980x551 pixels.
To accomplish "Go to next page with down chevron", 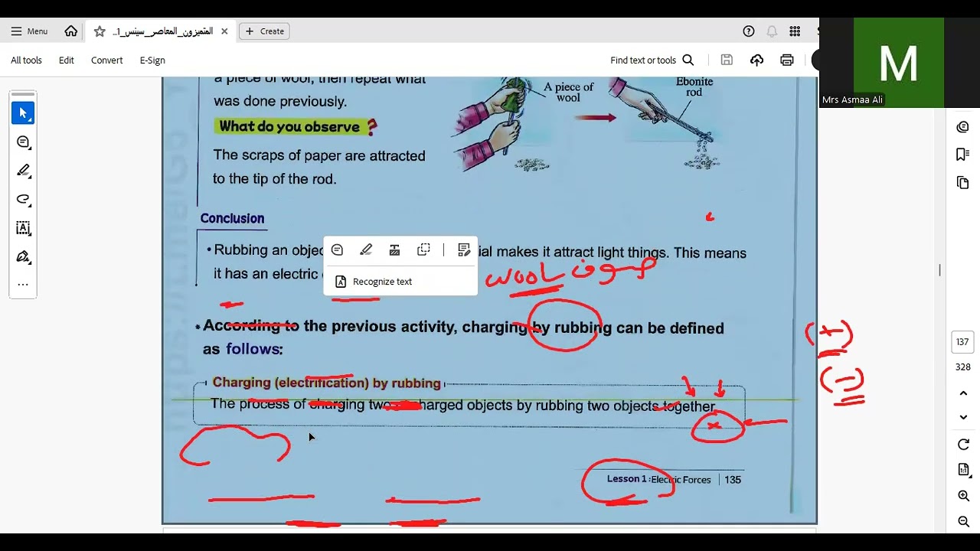I will [963, 417].
